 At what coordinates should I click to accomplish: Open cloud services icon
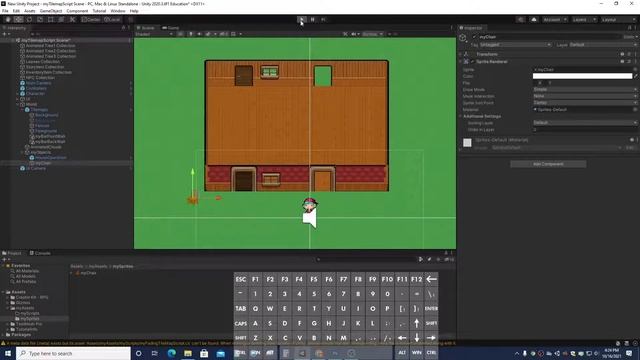tap(533, 20)
